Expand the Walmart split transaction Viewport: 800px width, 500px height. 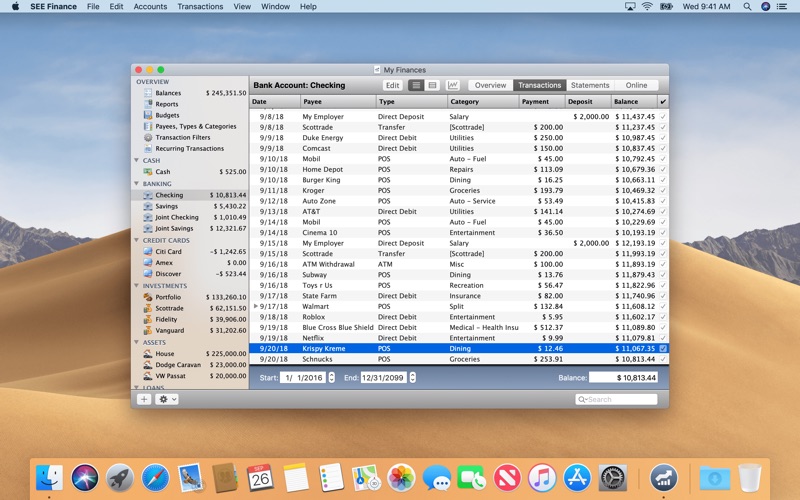pyautogui.click(x=256, y=306)
